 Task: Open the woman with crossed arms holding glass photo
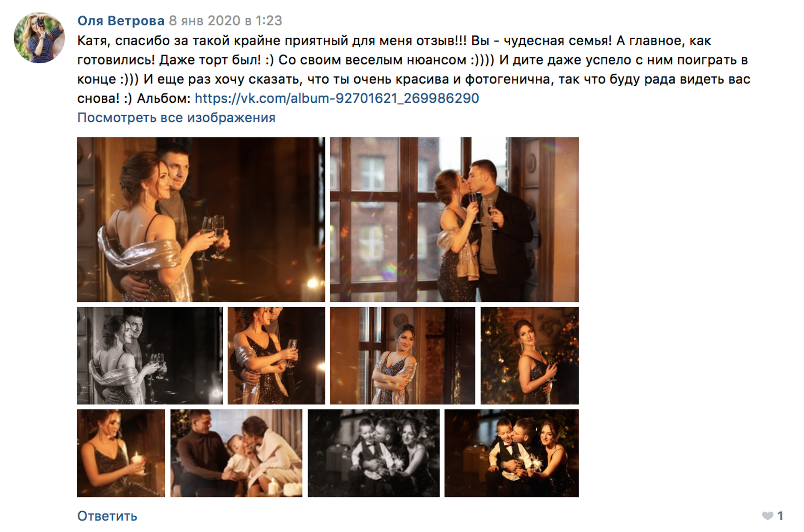tap(276, 356)
